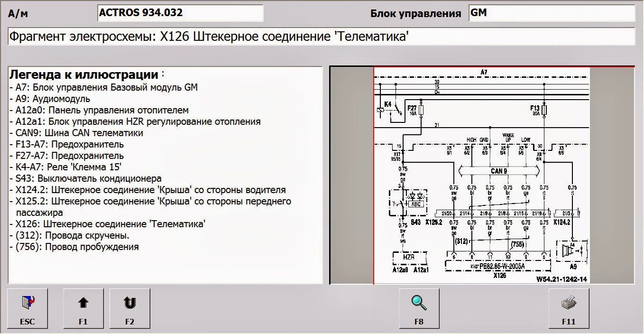Select legend line 'F27-A7: Предохранитель'
The image size is (644, 334).
(x=66, y=156)
